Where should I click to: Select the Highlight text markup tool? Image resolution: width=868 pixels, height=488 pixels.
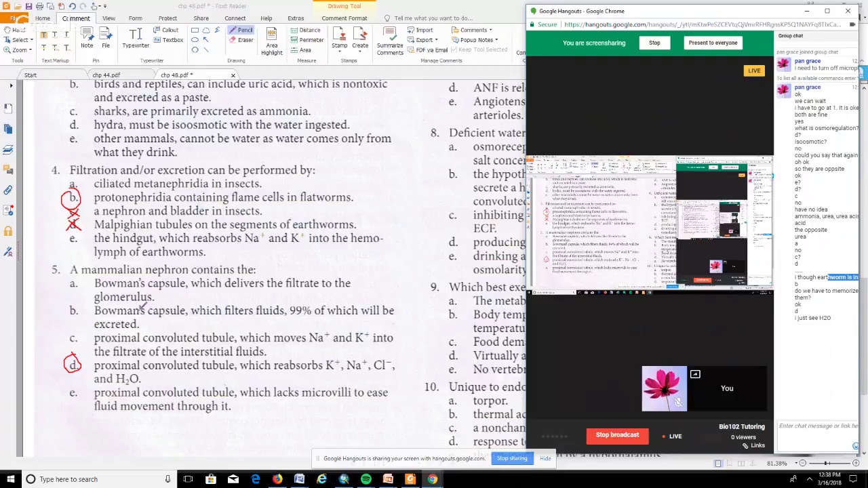(x=44, y=35)
